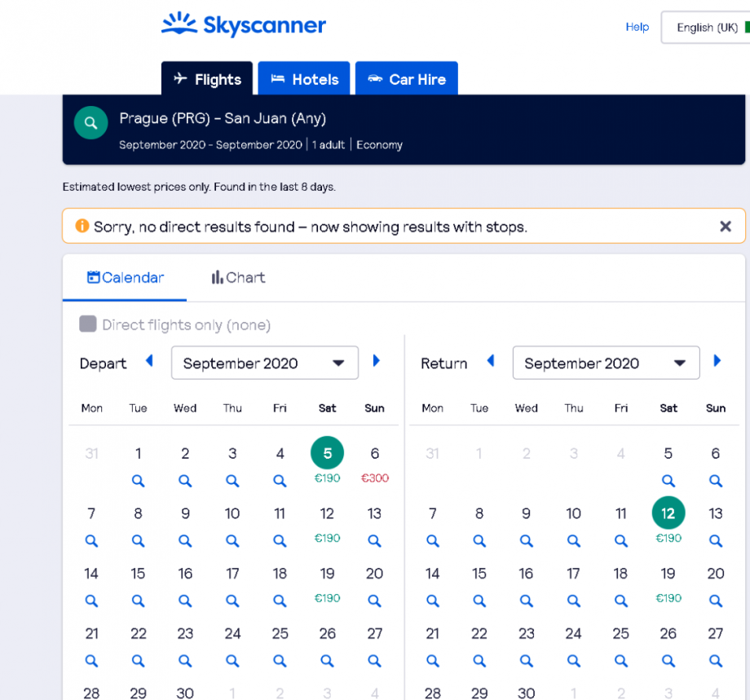Switch to the Chart tab
The height and width of the screenshot is (700, 750).
[x=238, y=278]
